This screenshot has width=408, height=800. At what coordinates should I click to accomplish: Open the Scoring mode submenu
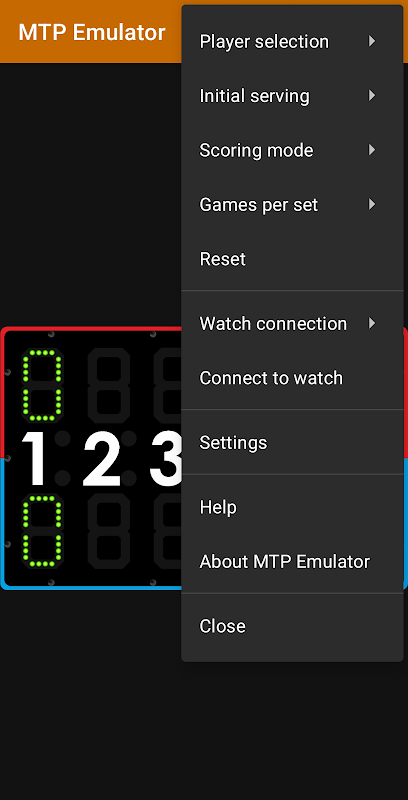pos(292,151)
